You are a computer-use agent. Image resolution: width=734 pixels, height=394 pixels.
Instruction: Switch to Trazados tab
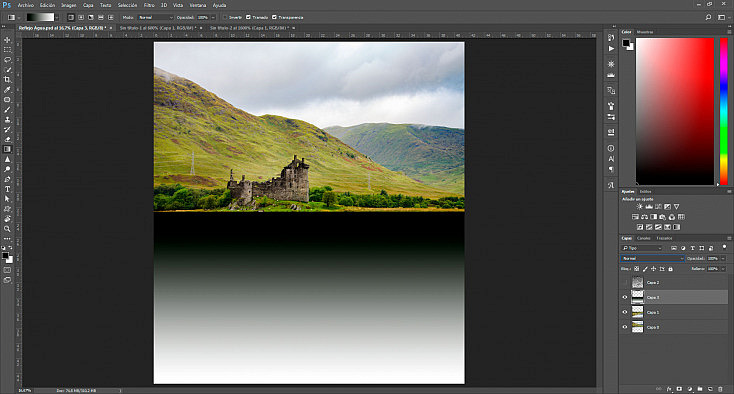(x=664, y=238)
